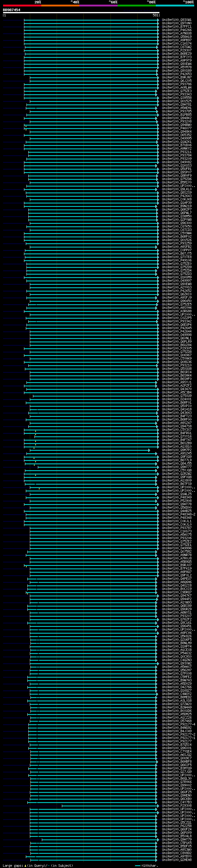Click the UniRef100_P62258 label
This screenshot has width=197, height=868.
pyautogui.click(x=177, y=826)
